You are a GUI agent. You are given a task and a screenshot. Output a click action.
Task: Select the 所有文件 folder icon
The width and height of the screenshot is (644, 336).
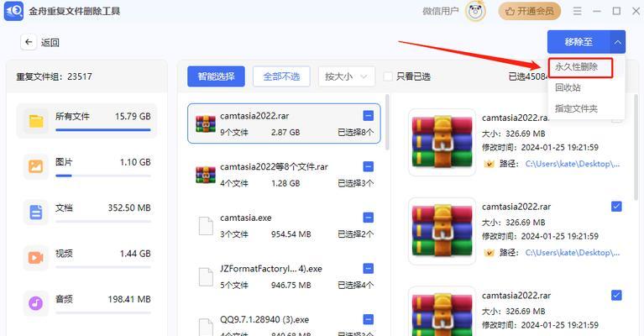point(36,121)
